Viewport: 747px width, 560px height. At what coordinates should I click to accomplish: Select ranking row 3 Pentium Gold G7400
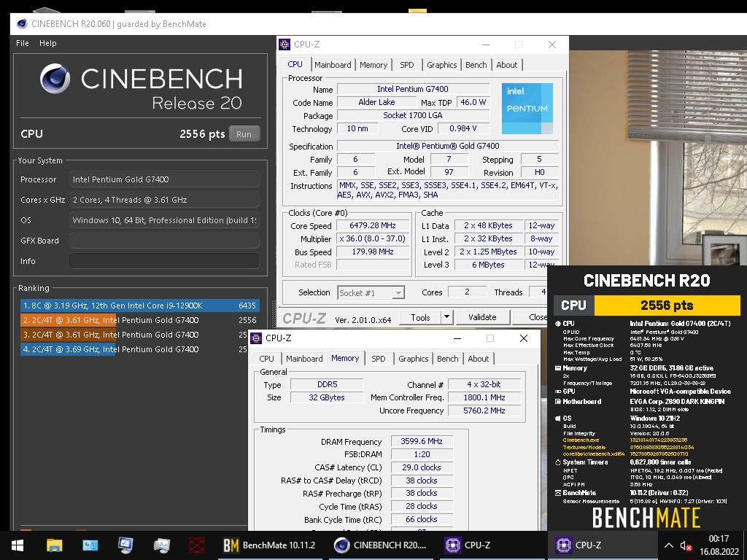tap(134, 335)
